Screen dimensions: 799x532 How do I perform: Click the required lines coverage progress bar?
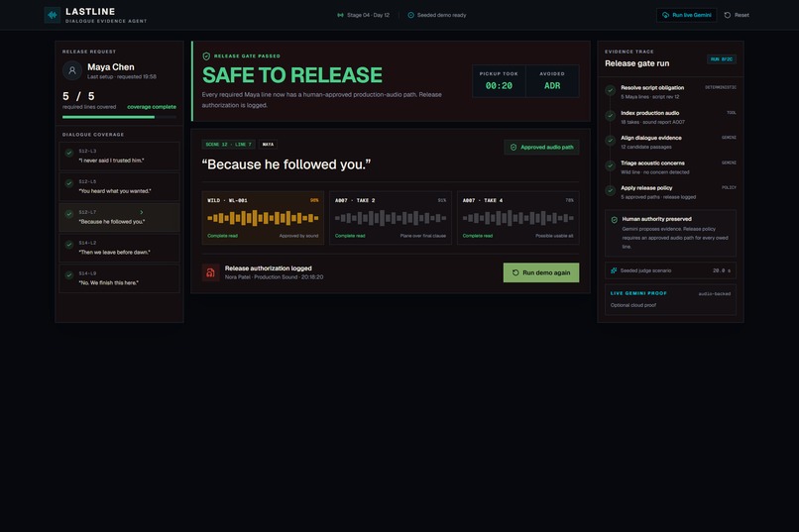click(119, 117)
